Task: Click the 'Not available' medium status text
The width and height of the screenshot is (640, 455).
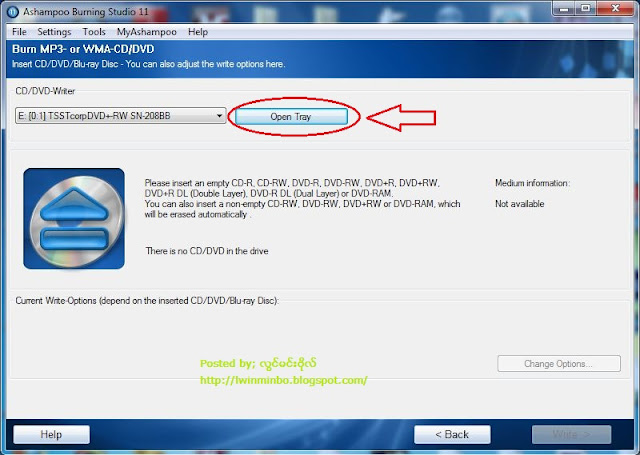Action: click(x=520, y=204)
